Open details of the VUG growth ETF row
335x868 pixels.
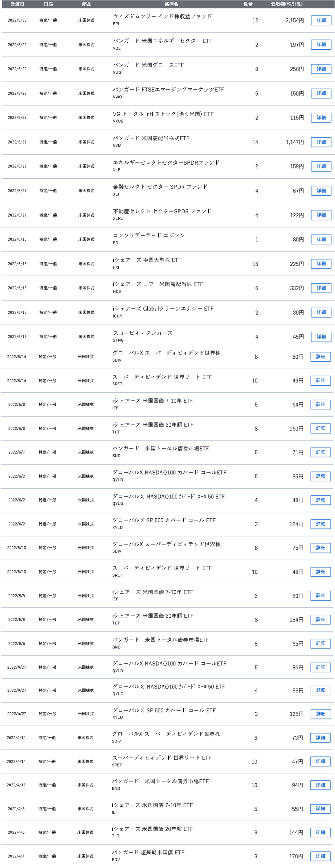click(x=321, y=69)
